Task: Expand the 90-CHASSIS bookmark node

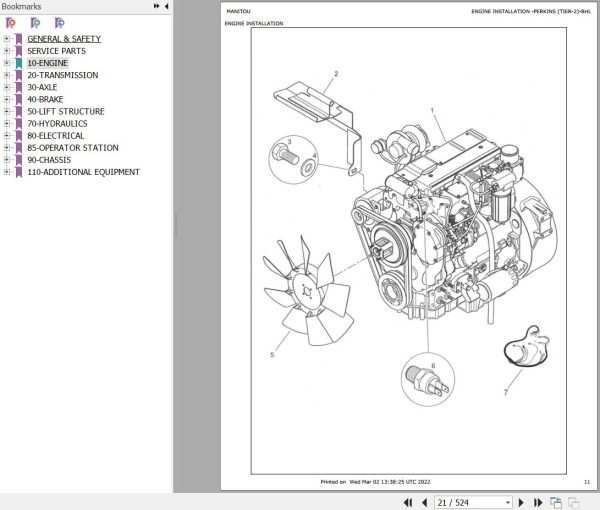Action: pos(7,160)
